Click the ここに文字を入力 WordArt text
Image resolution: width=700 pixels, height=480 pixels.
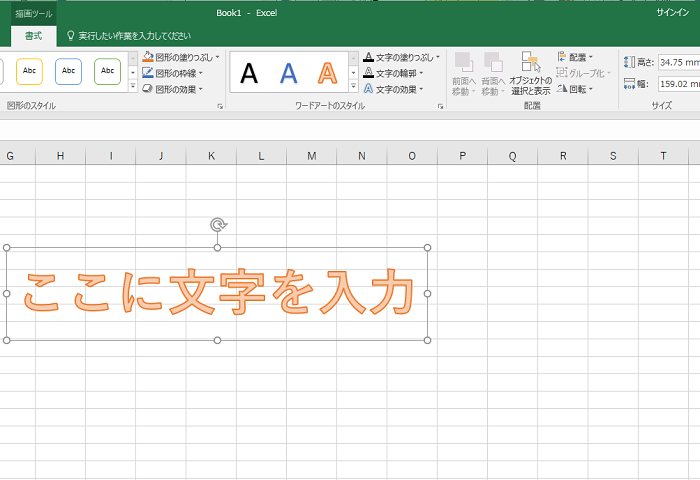coord(217,293)
